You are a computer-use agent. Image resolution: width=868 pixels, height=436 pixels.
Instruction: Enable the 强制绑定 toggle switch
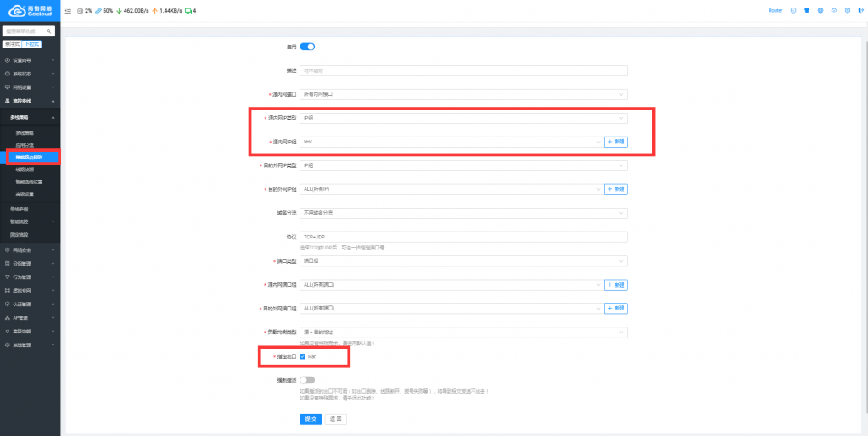click(x=307, y=381)
